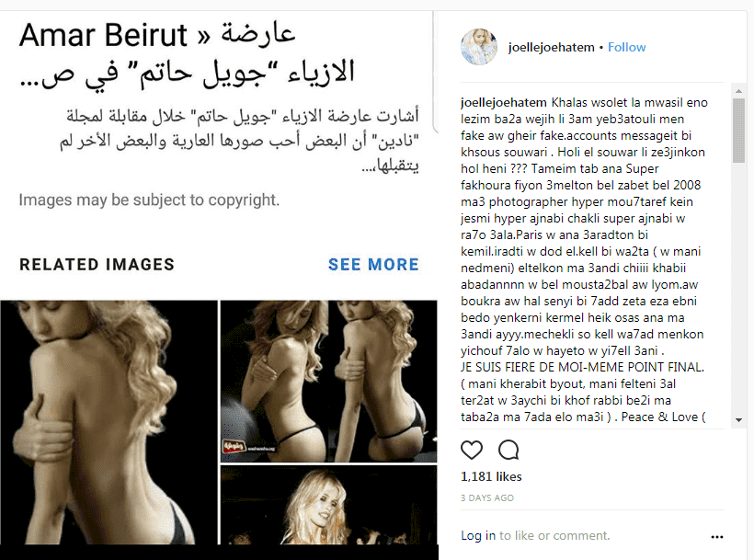The width and height of the screenshot is (754, 560).
Task: Click the RELATED IMAGES heading
Action: (97, 265)
